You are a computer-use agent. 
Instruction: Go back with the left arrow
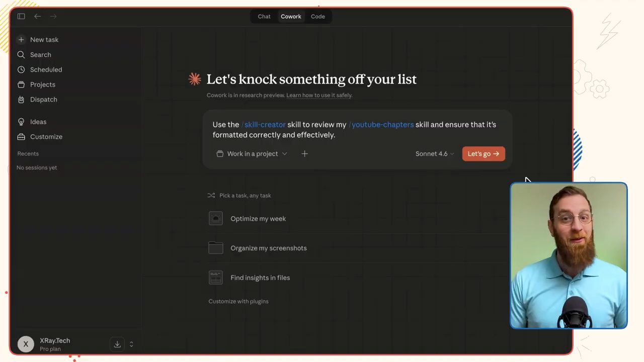pyautogui.click(x=37, y=17)
